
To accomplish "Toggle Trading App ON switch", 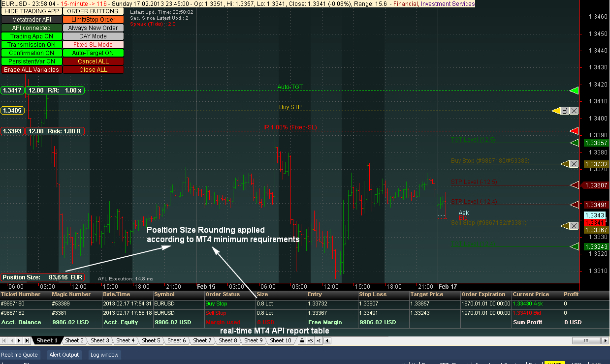I will pyautogui.click(x=32, y=36).
